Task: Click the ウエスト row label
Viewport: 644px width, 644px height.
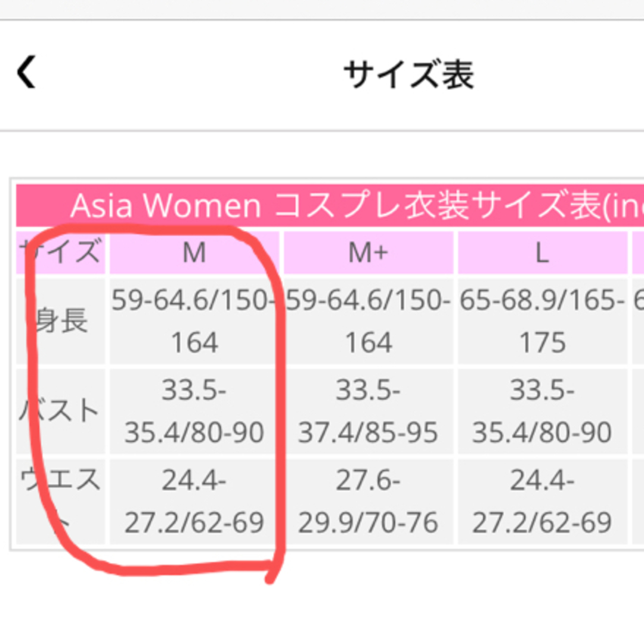Action: [61, 501]
